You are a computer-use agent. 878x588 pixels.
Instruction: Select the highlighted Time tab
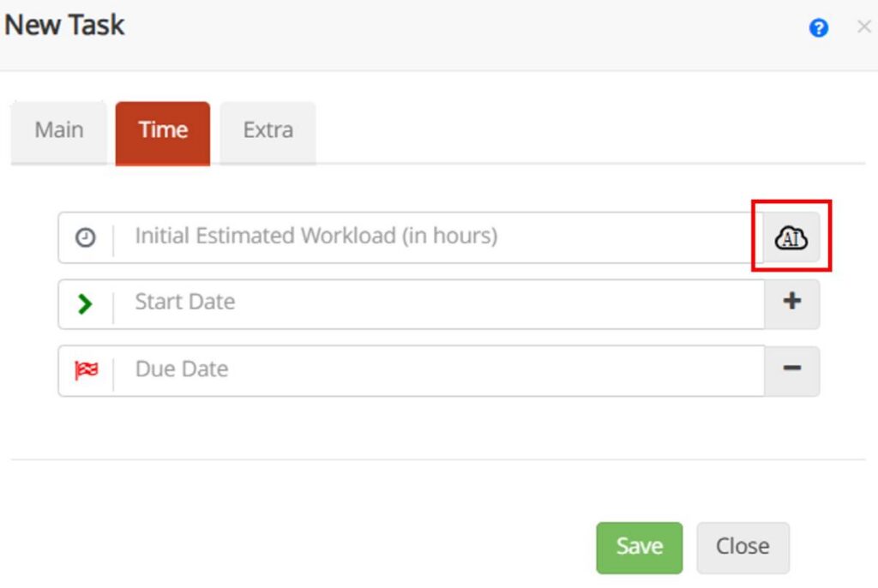(162, 130)
